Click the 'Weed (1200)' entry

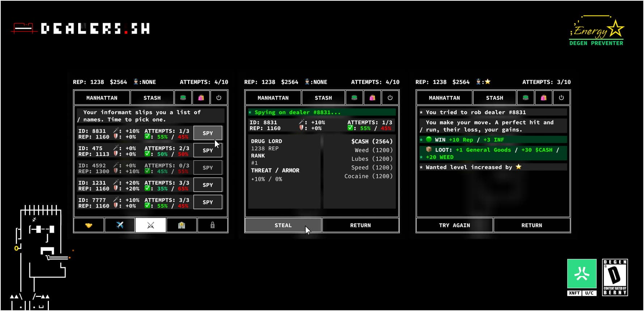click(374, 150)
